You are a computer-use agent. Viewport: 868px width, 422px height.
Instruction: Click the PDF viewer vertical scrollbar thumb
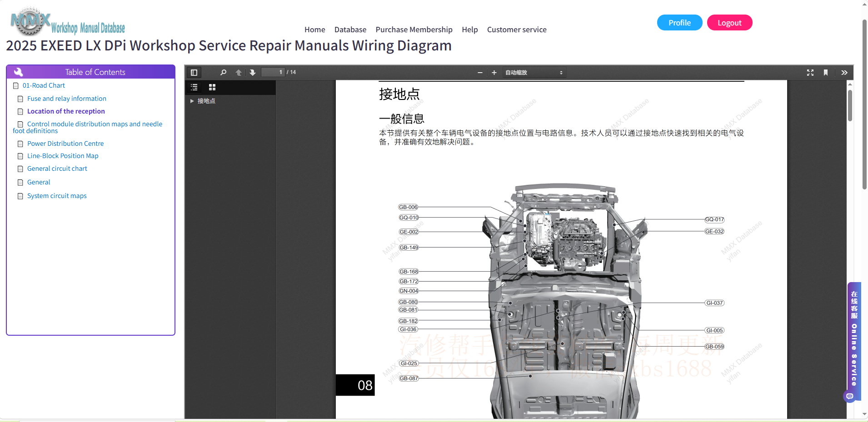click(x=850, y=105)
